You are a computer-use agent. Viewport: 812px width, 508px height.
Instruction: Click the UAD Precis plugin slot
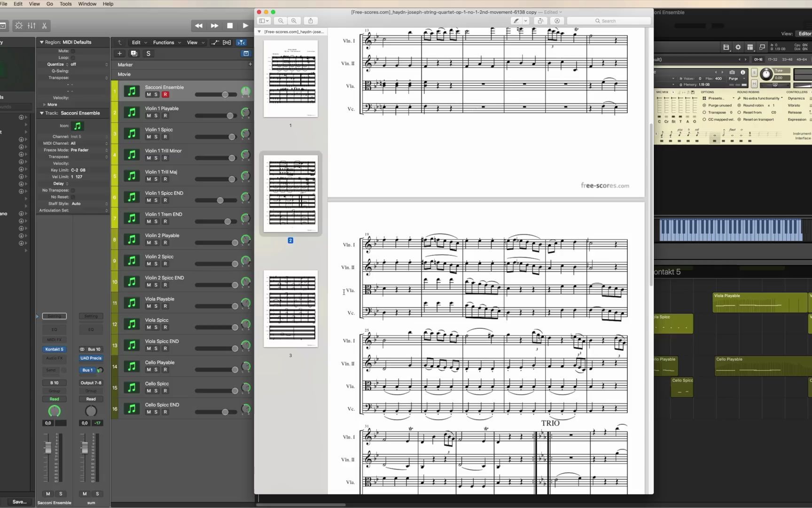(91, 358)
